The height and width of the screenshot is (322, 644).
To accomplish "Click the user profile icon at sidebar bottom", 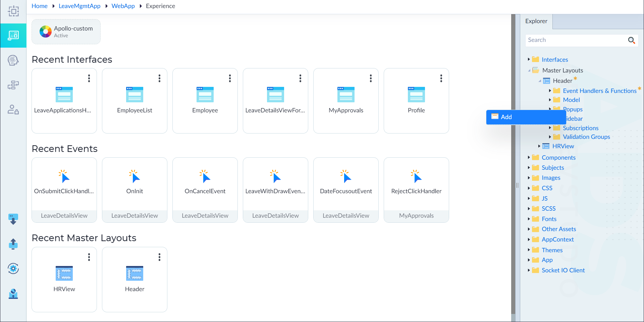I will click(13, 293).
